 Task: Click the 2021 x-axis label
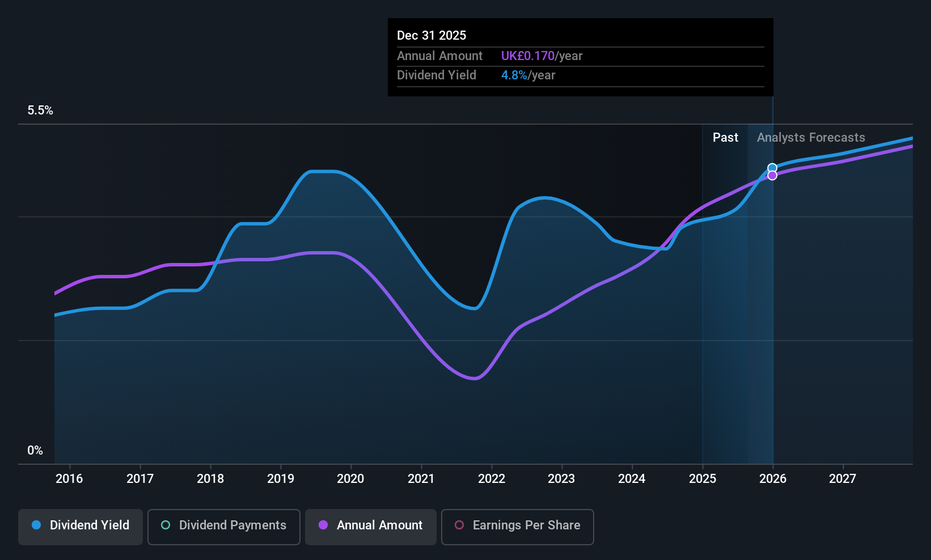coord(421,479)
